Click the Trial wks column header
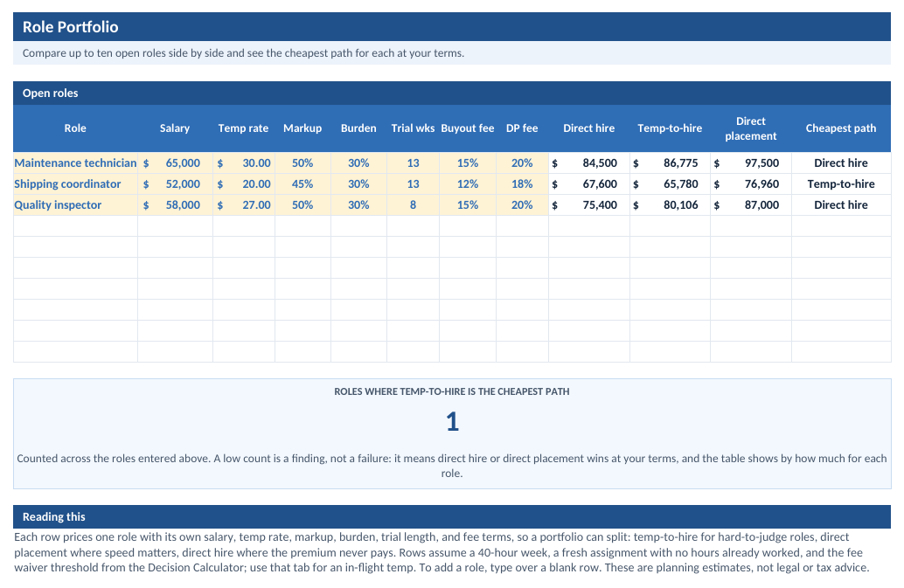This screenshot has height=588, width=904. pos(413,128)
